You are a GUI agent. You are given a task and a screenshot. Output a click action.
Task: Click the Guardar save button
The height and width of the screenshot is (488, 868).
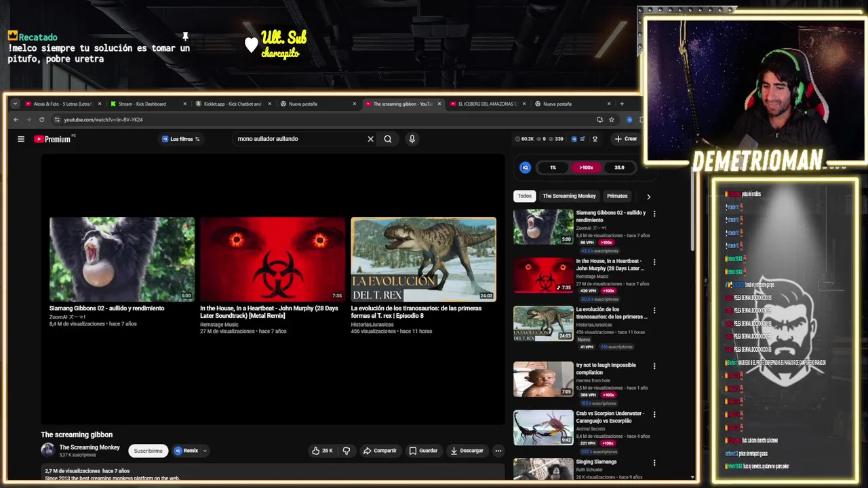tap(423, 451)
